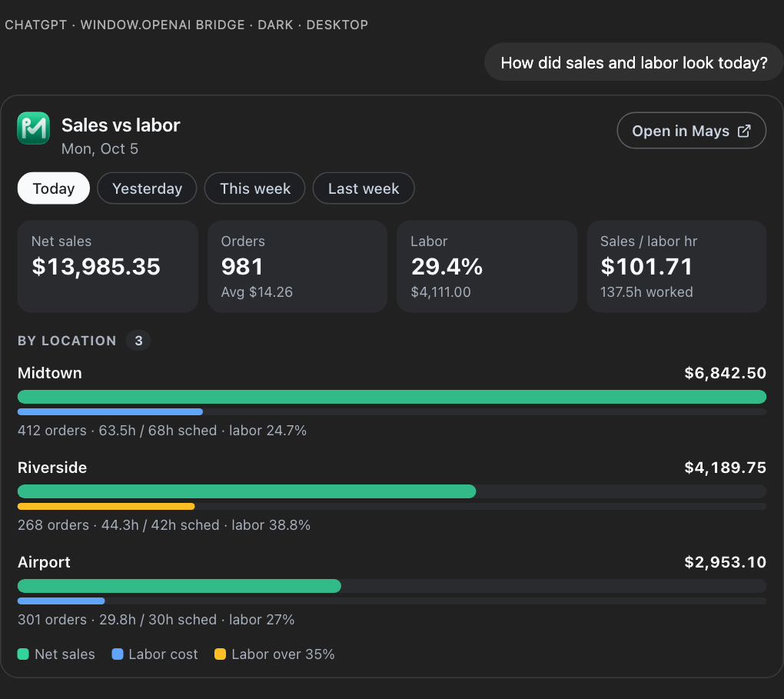Screen dimensions: 784x699
Task: Click the Labor cost legend label
Action: [x=163, y=654]
